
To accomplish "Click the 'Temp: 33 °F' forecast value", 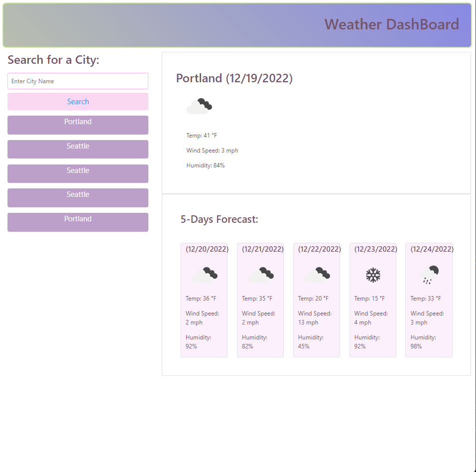I will [x=426, y=299].
